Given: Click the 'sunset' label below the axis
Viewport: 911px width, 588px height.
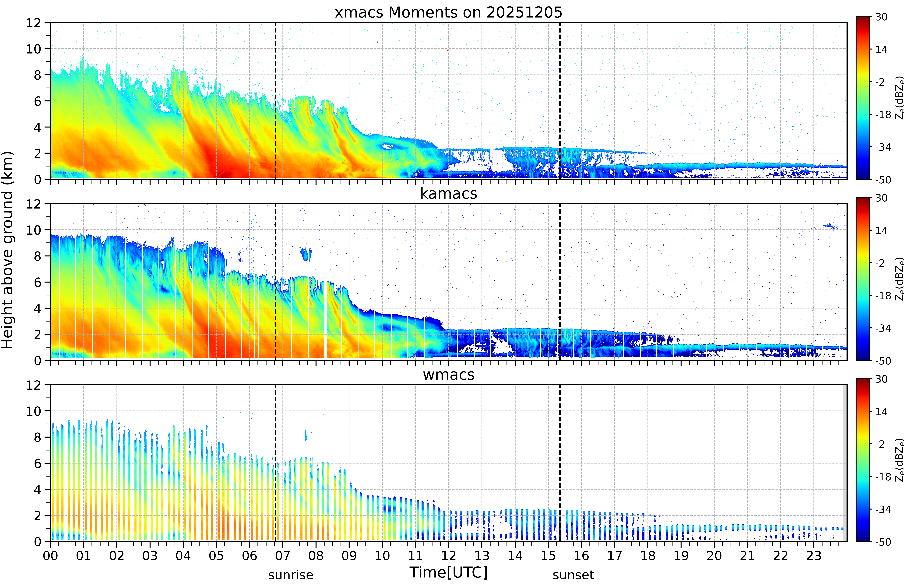Looking at the screenshot, I should (x=573, y=575).
